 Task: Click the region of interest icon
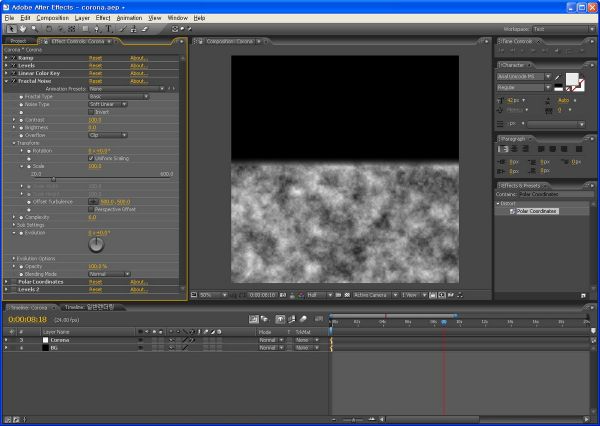pos(339,295)
